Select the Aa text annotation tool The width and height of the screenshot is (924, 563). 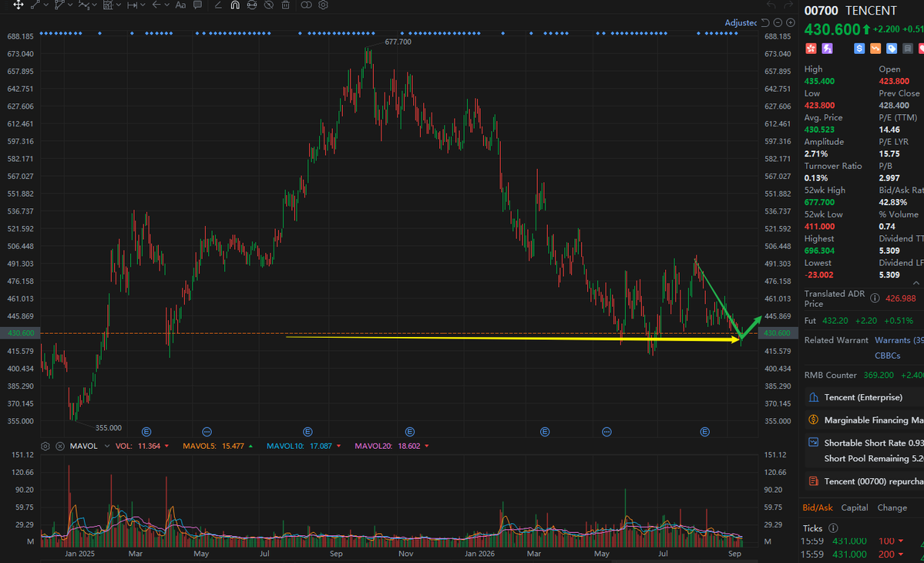tap(181, 5)
